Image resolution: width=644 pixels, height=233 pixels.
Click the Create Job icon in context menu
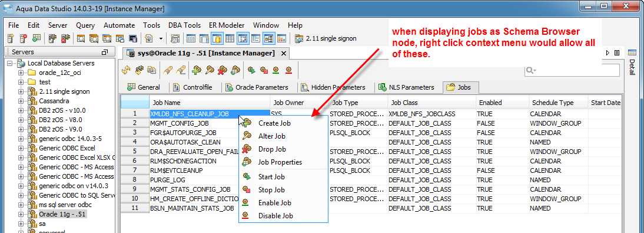[247, 123]
